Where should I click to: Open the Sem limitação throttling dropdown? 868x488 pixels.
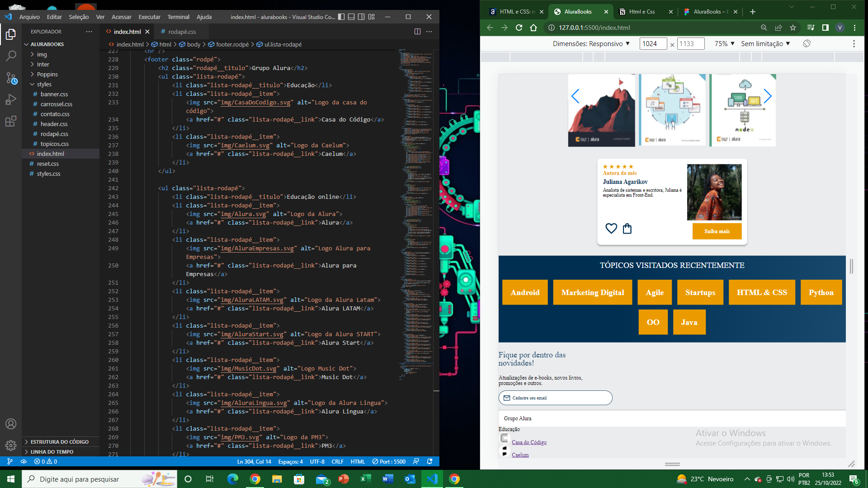click(765, 43)
